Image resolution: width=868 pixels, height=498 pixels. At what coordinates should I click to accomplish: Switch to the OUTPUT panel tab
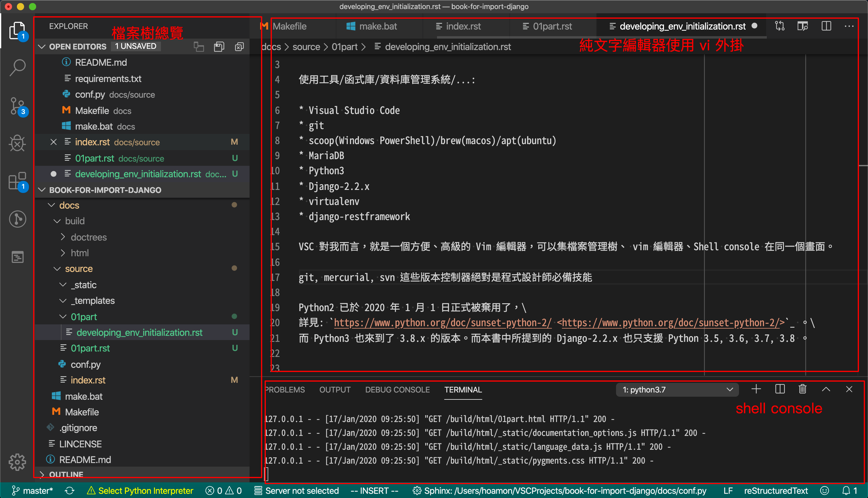pyautogui.click(x=335, y=389)
